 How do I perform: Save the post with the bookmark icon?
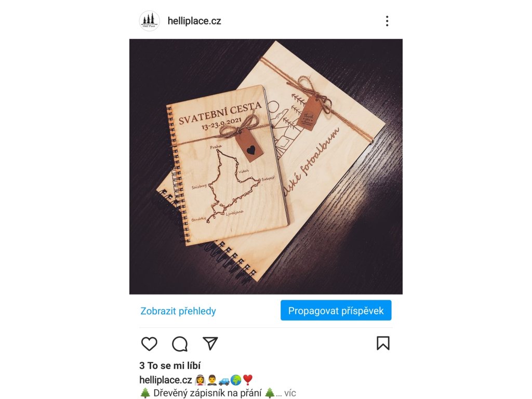[383, 343]
